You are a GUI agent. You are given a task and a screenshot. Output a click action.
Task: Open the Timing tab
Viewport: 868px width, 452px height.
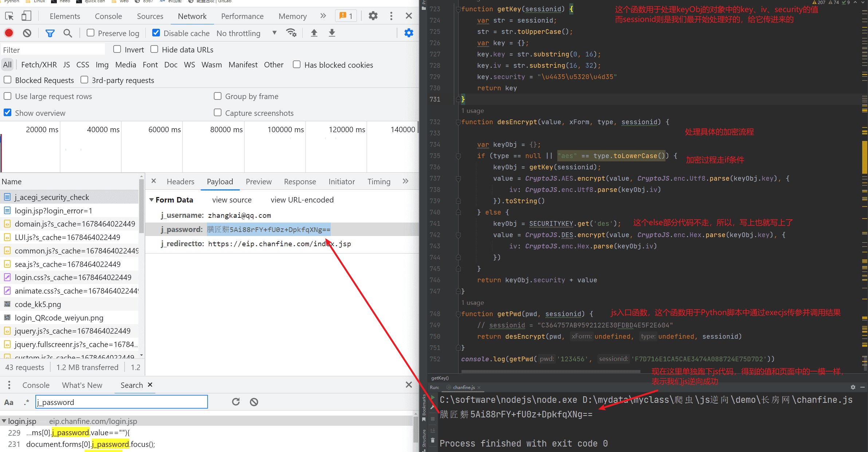(x=379, y=181)
